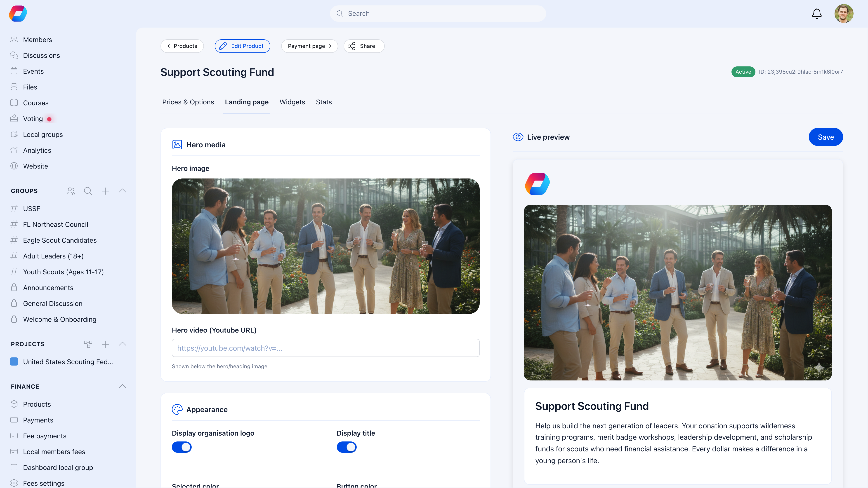868x488 pixels.
Task: Turn off the Display title toggle
Action: tap(347, 447)
